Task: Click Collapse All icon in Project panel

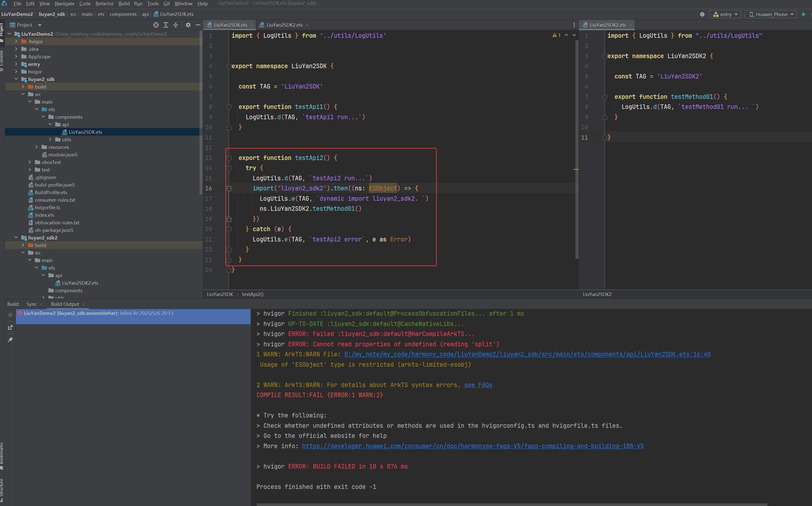Action: point(175,25)
